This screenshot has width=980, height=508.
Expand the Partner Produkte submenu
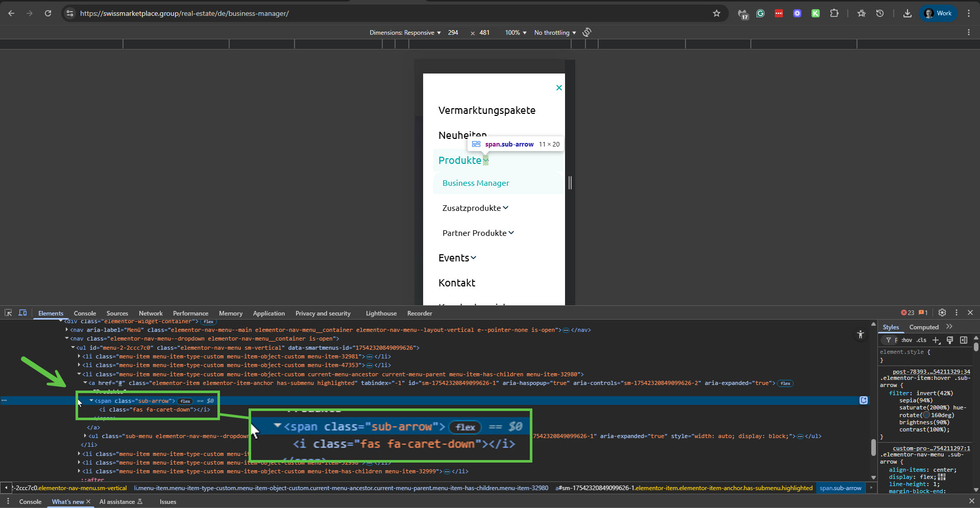[511, 233]
